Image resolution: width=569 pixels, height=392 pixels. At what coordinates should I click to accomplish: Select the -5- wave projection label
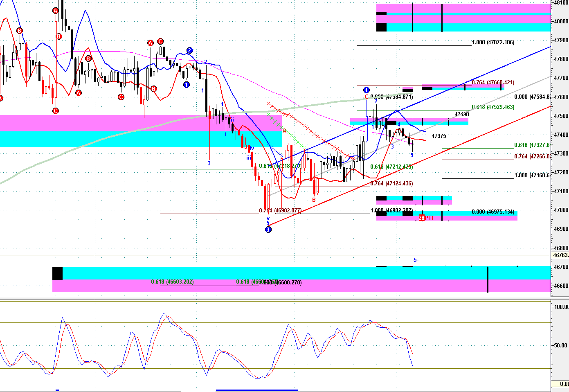coord(415,260)
